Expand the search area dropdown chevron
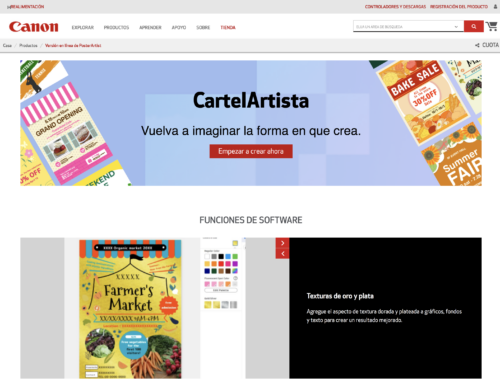The image size is (500, 389). pyautogui.click(x=456, y=27)
